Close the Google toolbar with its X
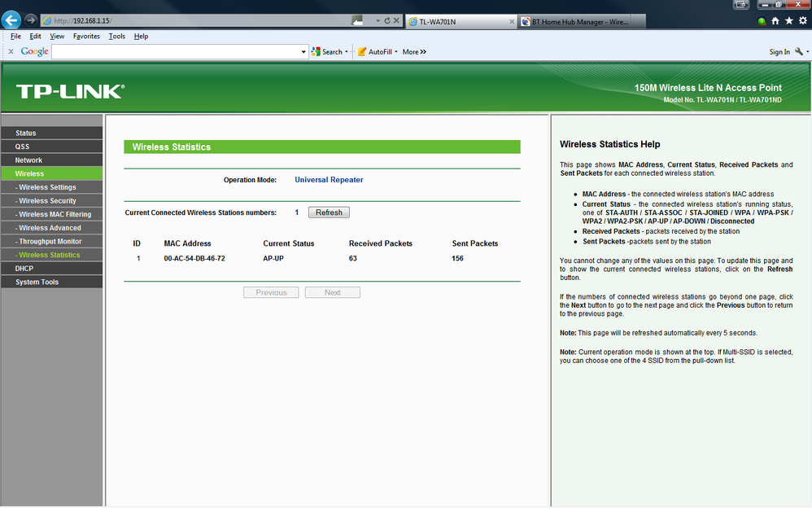 point(11,51)
